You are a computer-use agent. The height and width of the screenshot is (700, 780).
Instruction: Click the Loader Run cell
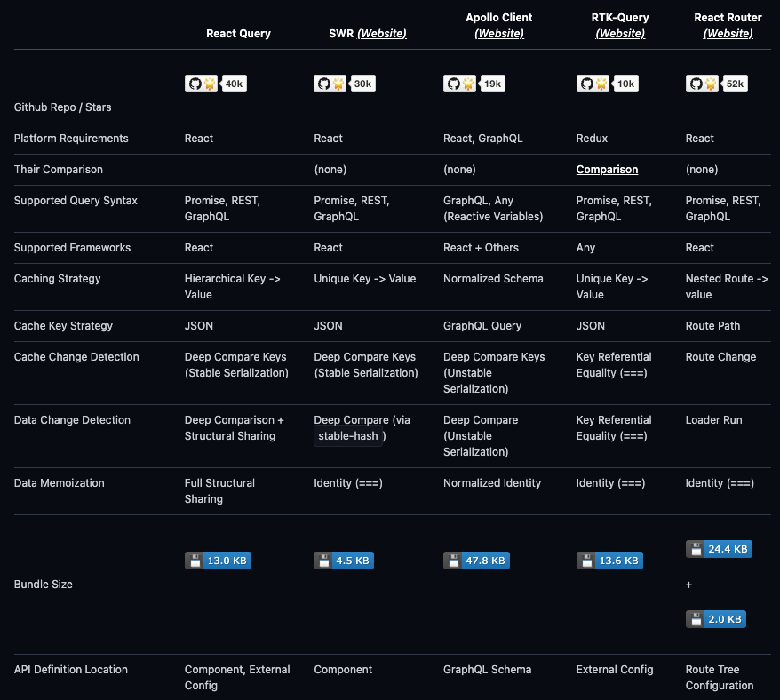[714, 420]
